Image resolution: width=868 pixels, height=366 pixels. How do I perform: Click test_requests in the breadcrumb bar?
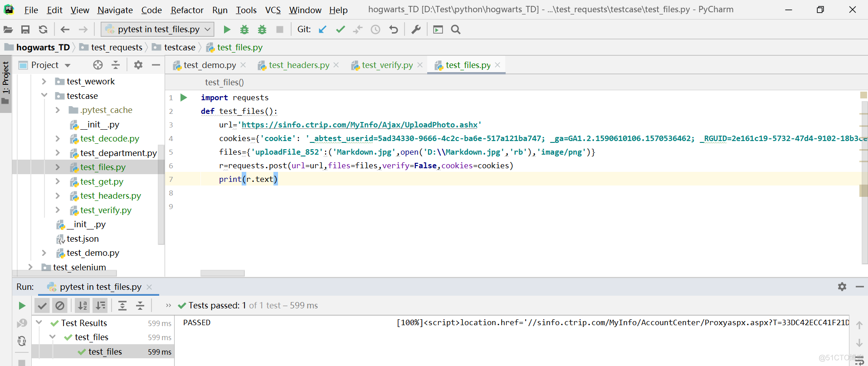117,47
